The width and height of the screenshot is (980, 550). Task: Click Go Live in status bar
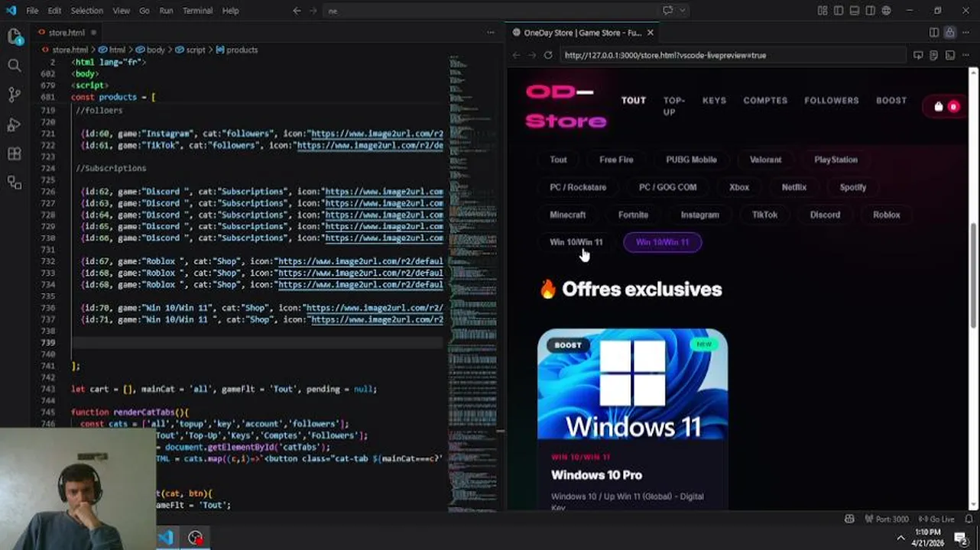pos(936,519)
